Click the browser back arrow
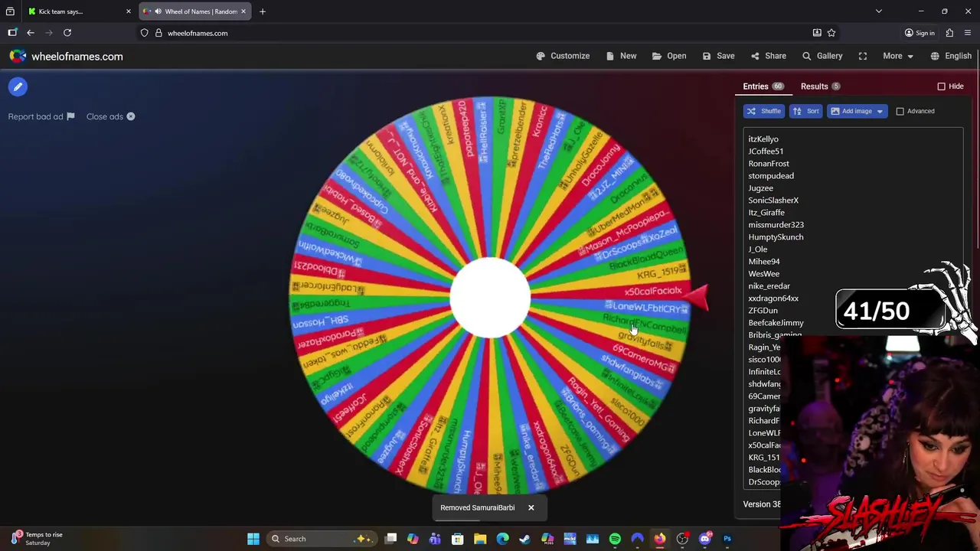The height and width of the screenshot is (551, 980). [x=31, y=33]
